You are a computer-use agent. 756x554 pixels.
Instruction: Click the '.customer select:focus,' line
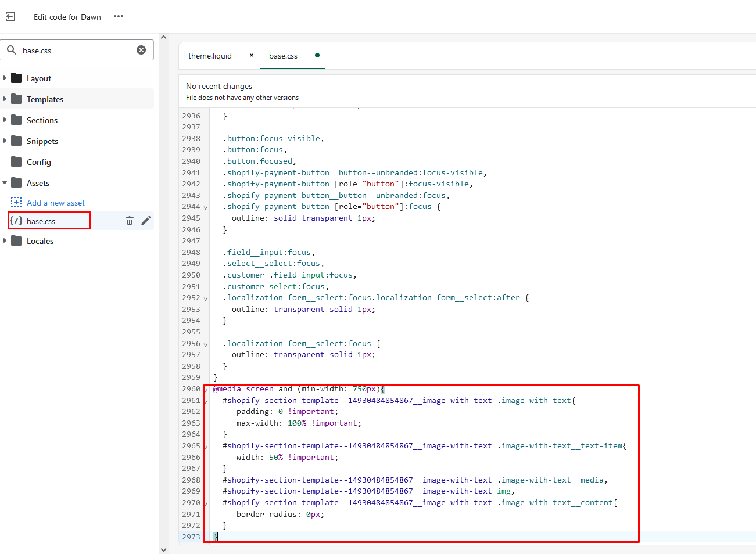[x=276, y=286]
